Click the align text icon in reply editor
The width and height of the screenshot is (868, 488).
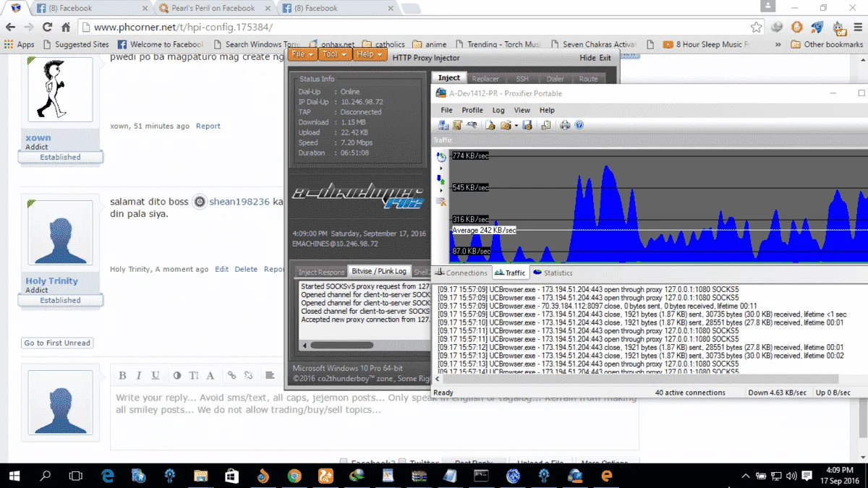pyautogui.click(x=269, y=375)
